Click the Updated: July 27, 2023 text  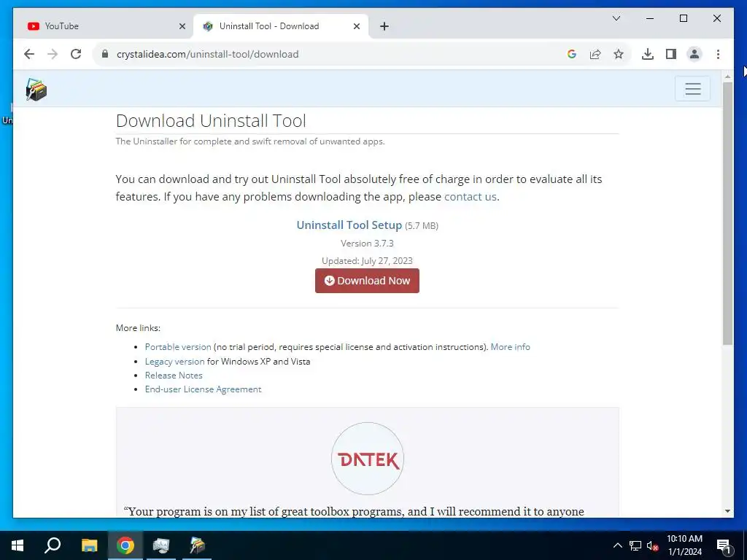click(368, 261)
